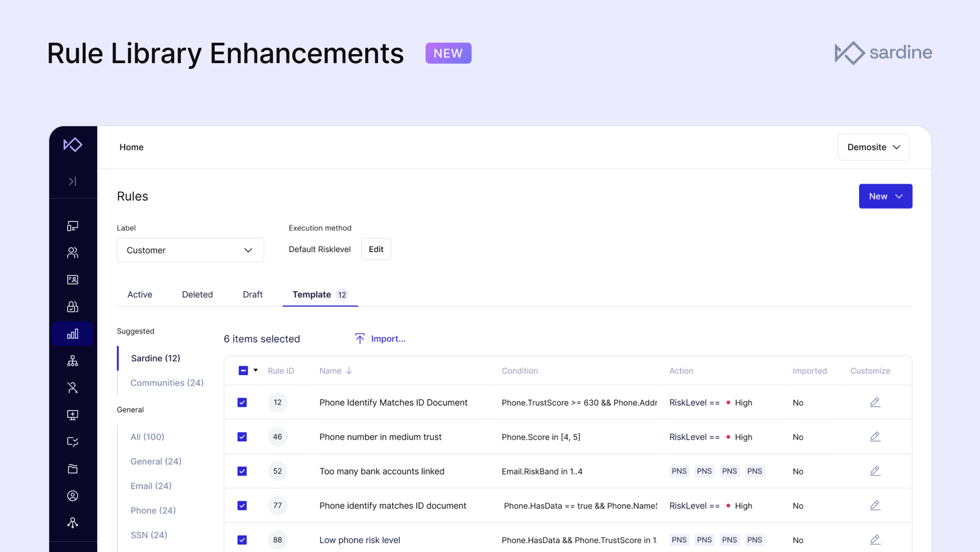Click the rule name 'Phone number in medium trust'
The image size is (980, 552).
click(x=380, y=437)
